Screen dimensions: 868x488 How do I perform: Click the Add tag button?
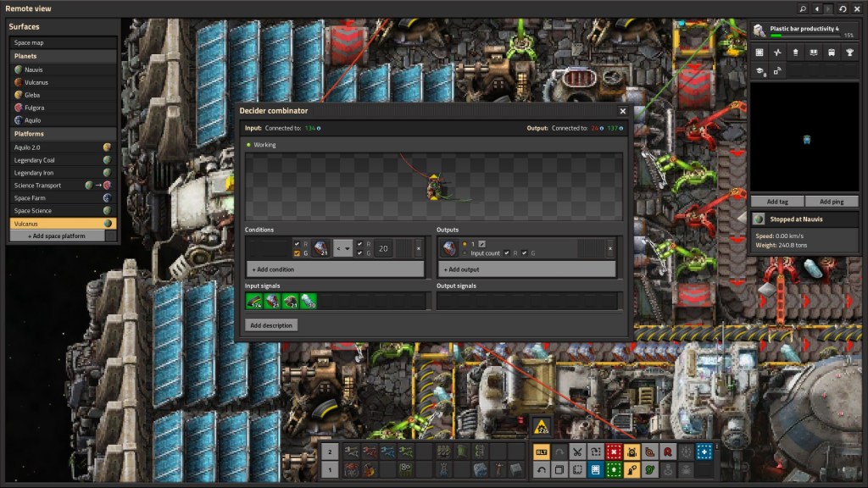click(776, 202)
